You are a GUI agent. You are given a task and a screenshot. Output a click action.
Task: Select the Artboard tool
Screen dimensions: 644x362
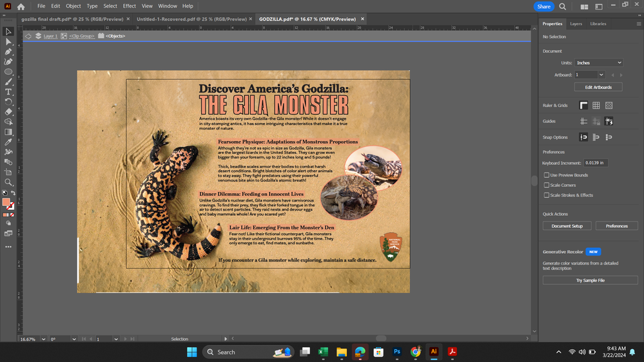pyautogui.click(x=8, y=172)
